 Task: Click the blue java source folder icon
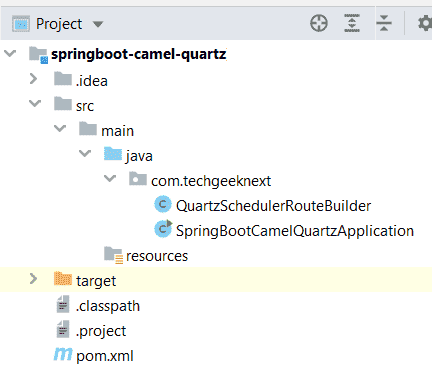tap(113, 154)
